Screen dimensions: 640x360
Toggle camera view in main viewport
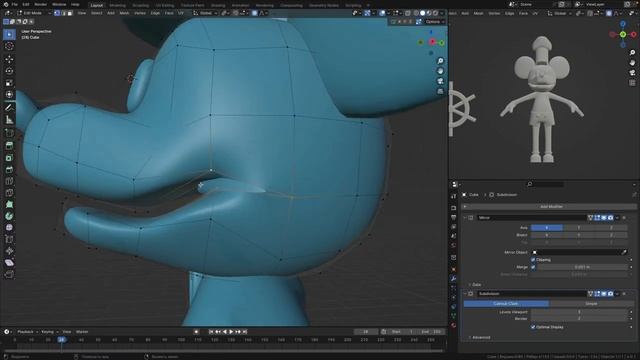tap(440, 81)
